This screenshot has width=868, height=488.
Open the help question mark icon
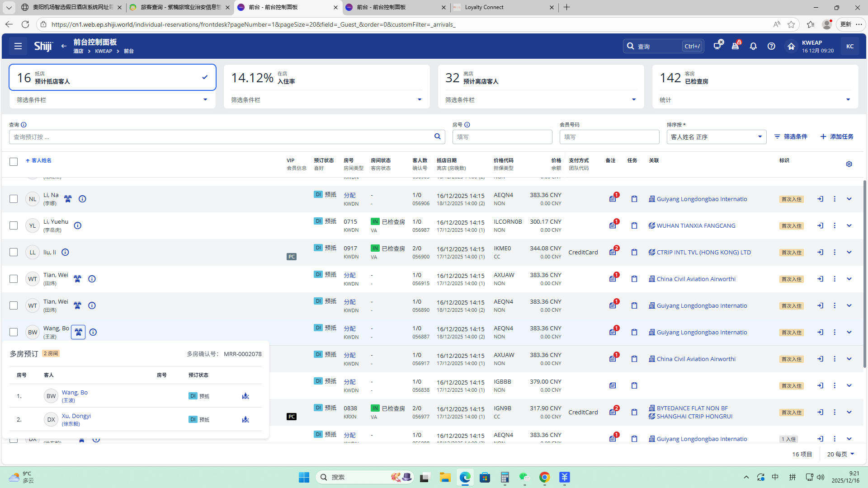[771, 46]
